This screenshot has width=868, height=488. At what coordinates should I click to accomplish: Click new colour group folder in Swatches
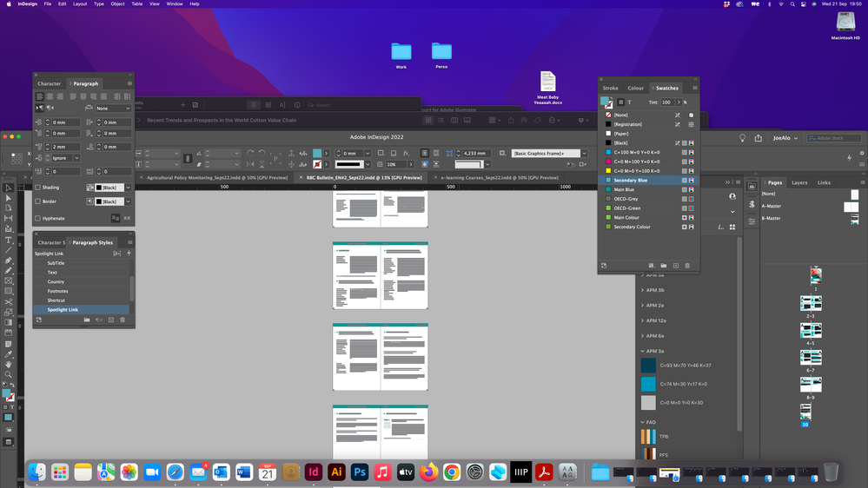click(x=664, y=266)
